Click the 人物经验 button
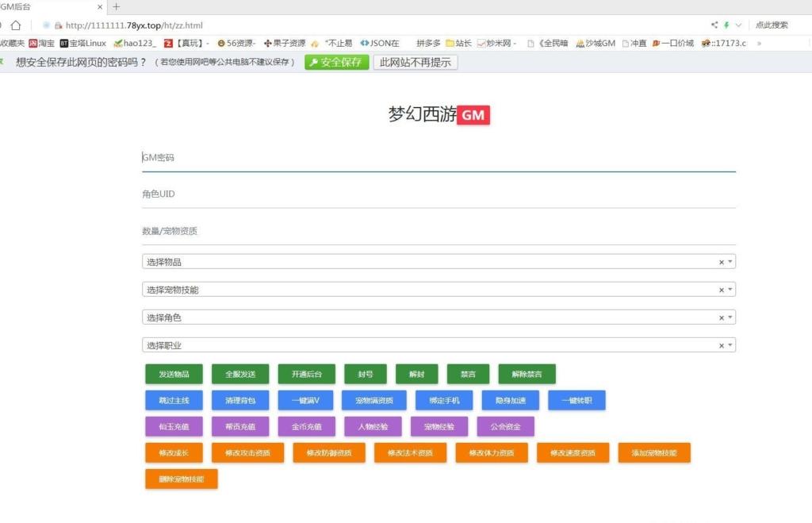 click(373, 427)
